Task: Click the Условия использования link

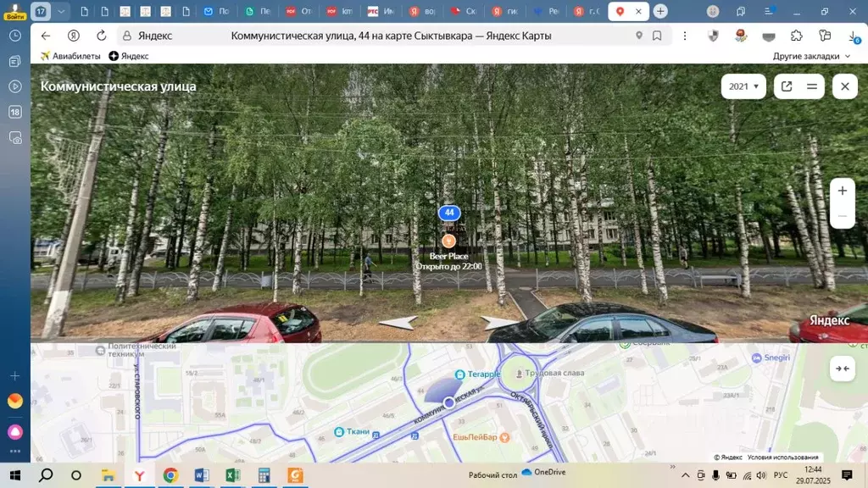Action: [782, 457]
